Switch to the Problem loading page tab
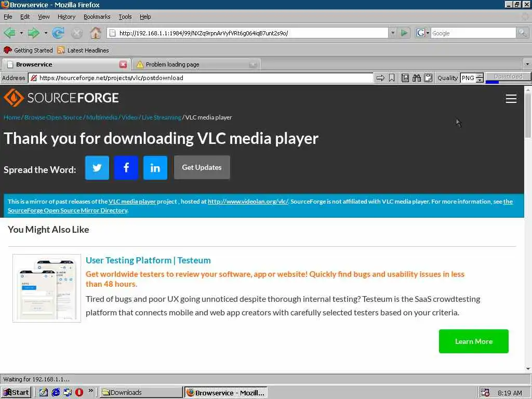 click(196, 64)
